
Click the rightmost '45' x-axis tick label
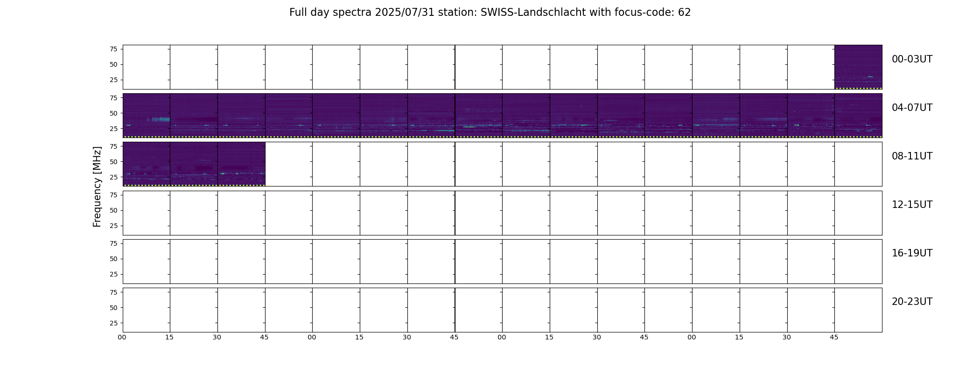[x=834, y=337]
